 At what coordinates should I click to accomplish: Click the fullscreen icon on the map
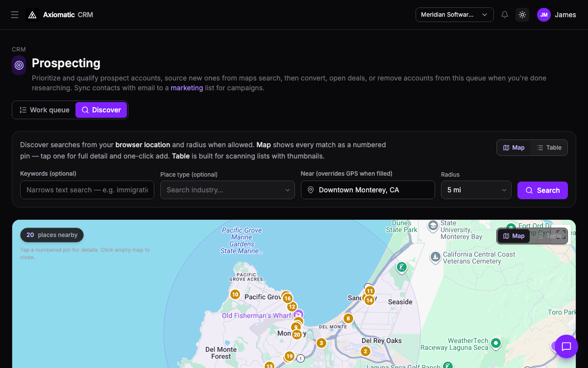561,235
